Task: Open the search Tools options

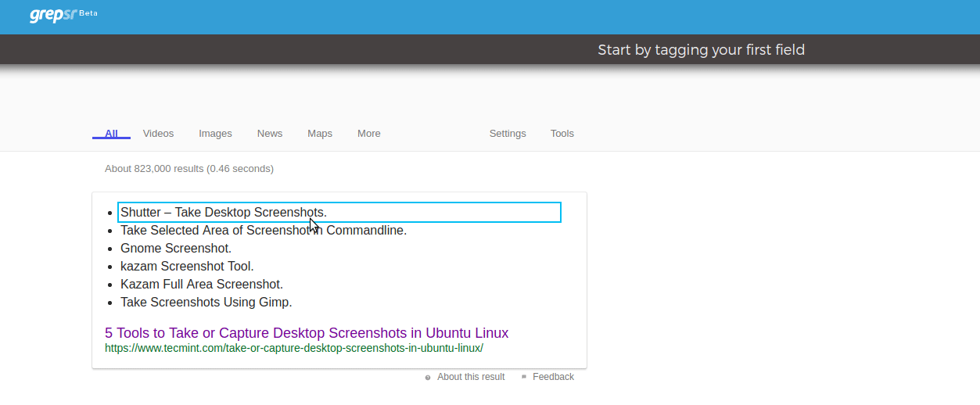Action: [562, 134]
